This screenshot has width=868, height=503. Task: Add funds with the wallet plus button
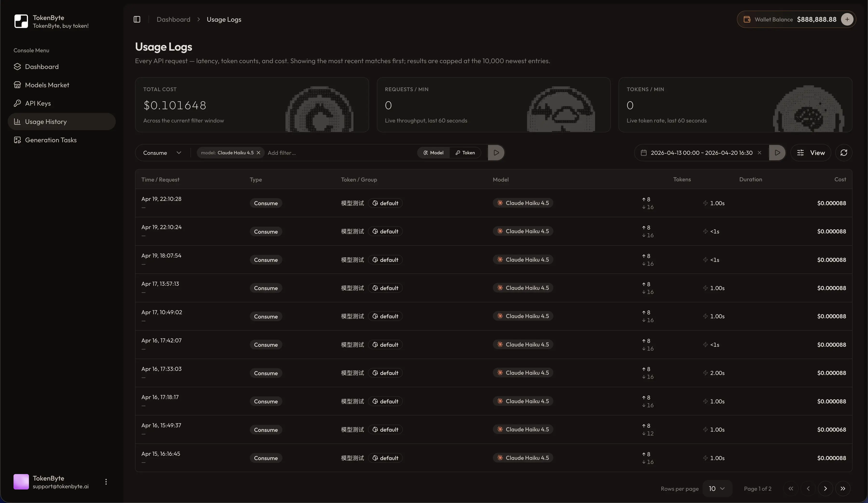(847, 19)
